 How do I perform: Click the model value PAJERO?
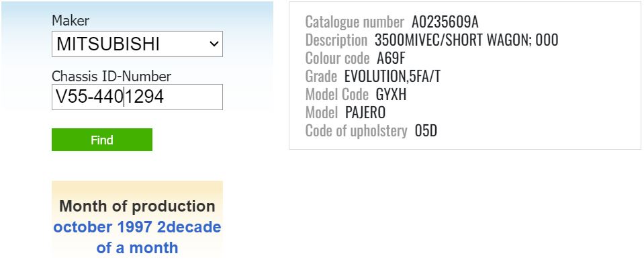[x=365, y=112]
